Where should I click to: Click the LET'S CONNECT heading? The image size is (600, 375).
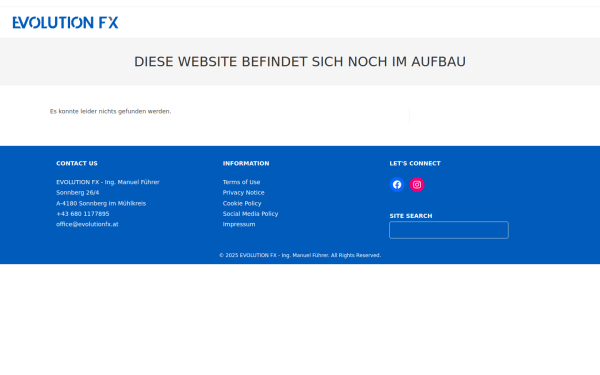[415, 163]
